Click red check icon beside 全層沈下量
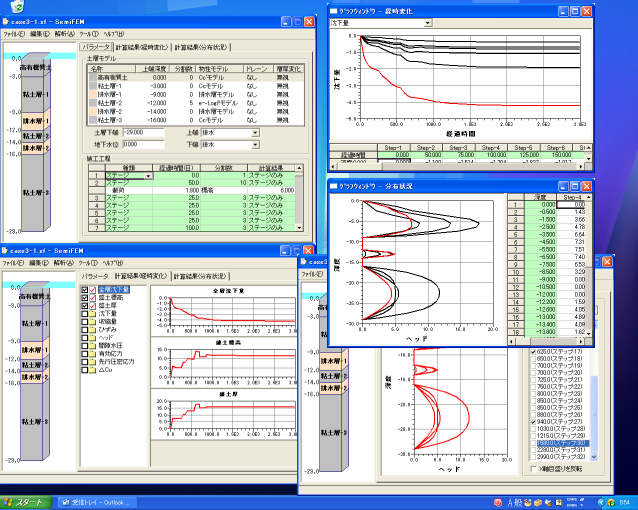638x510 pixels. [93, 290]
